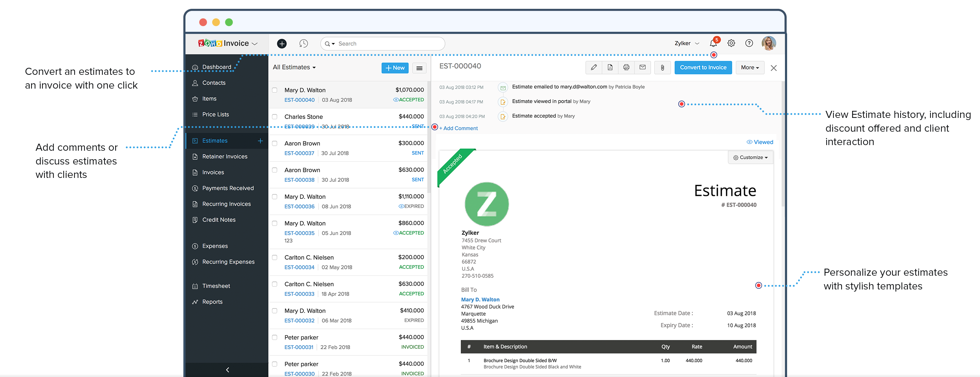Download estimate as PDF icon
This screenshot has width=980, height=377.
[x=610, y=68]
